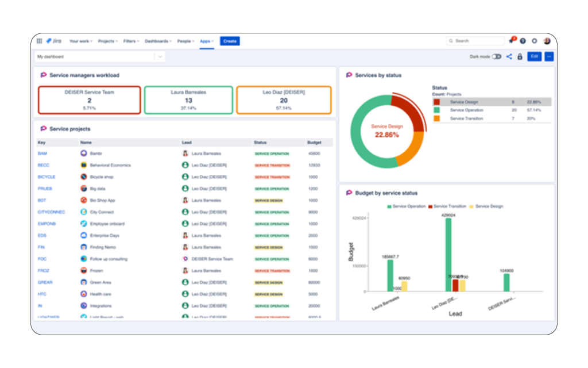Expand the Dashboards dropdown menu
This screenshot has width=588, height=368.
pos(158,41)
